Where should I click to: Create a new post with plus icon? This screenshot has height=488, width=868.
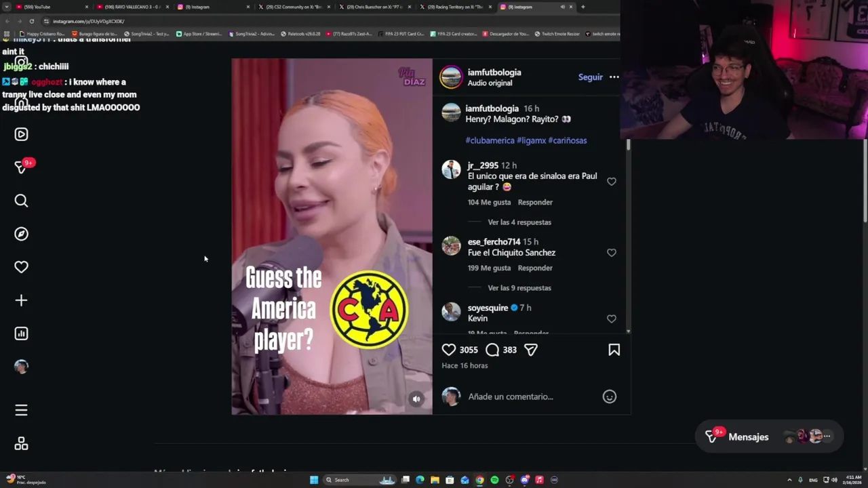coord(21,300)
